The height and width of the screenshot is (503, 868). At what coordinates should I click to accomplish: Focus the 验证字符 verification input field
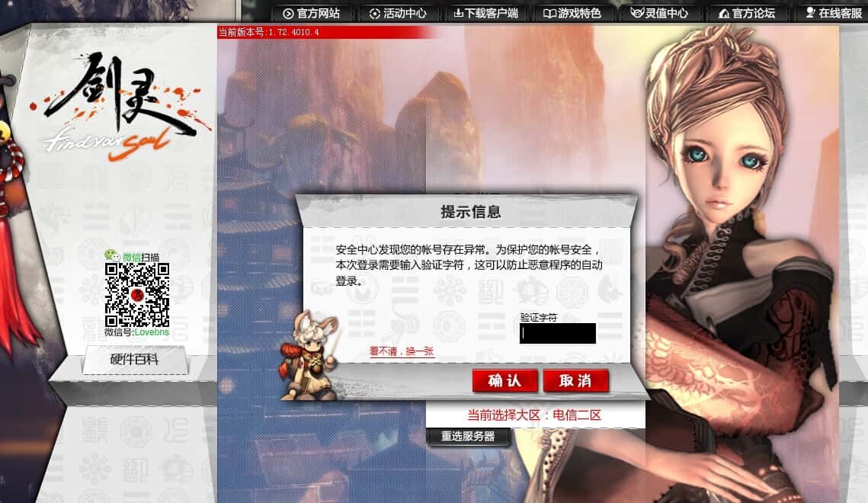(x=557, y=334)
